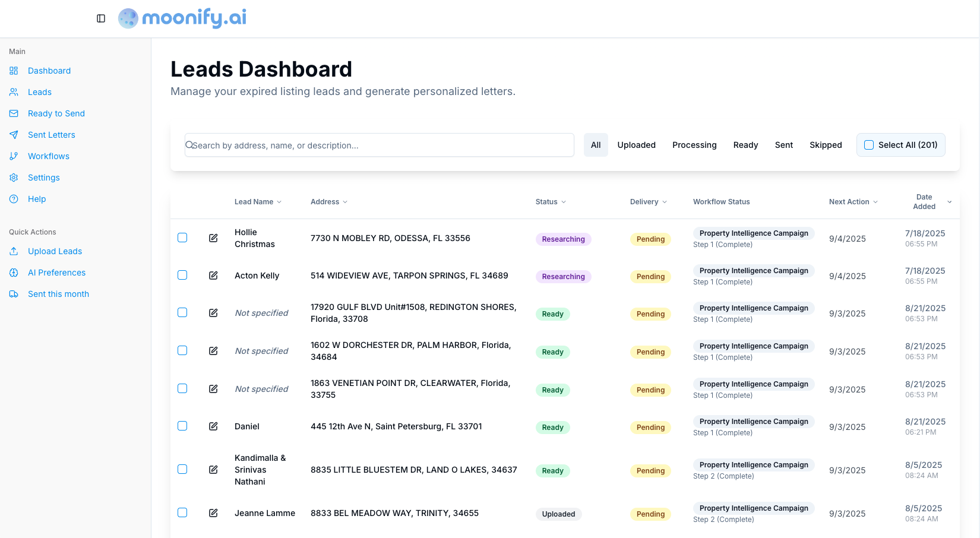Edit the lead for Hollie Christmas
The width and height of the screenshot is (980, 538).
213,238
